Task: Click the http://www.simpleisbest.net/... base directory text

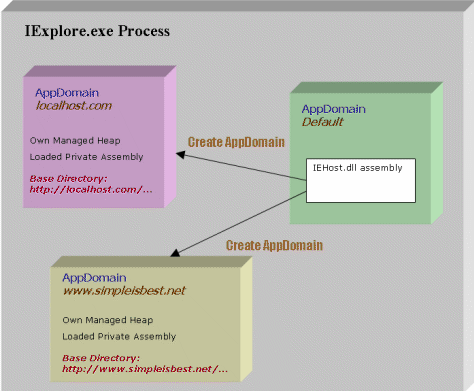Action: pyautogui.click(x=145, y=369)
